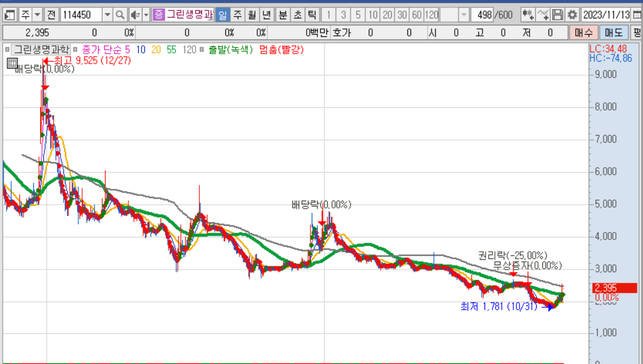Switch to the 월 monthly chart period

coord(252,15)
